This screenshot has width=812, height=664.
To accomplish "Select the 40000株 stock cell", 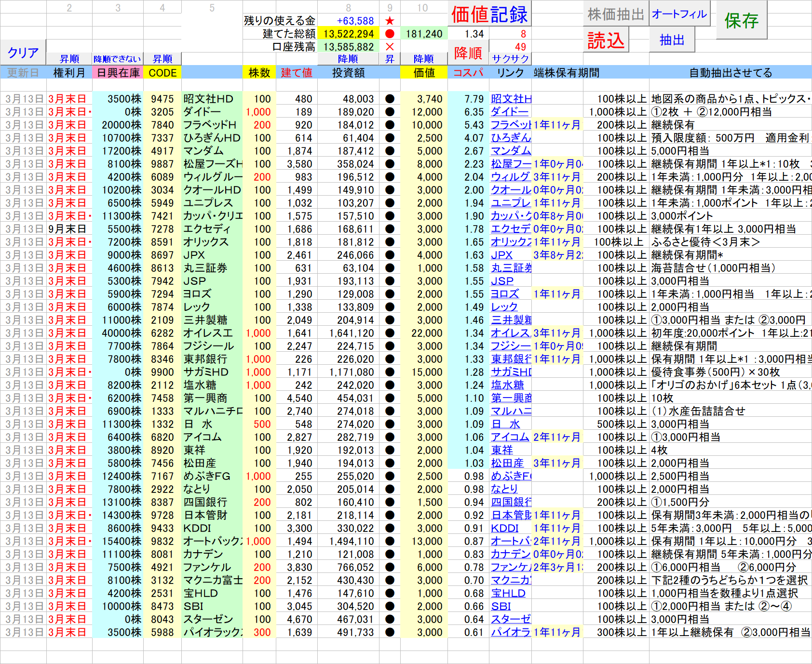I will [118, 333].
